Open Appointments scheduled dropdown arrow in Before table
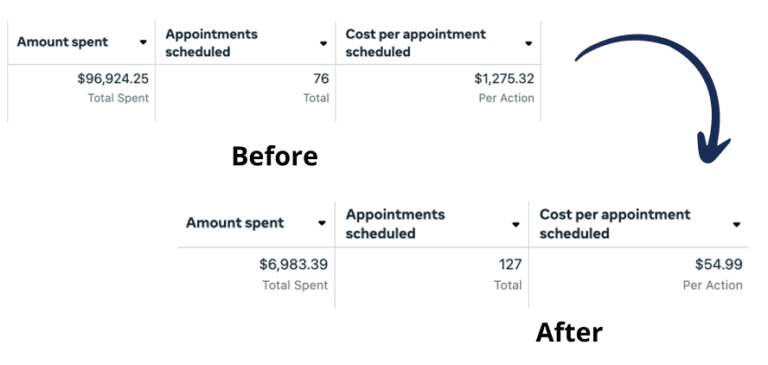Viewport: 768px width, 365px height. (x=323, y=44)
